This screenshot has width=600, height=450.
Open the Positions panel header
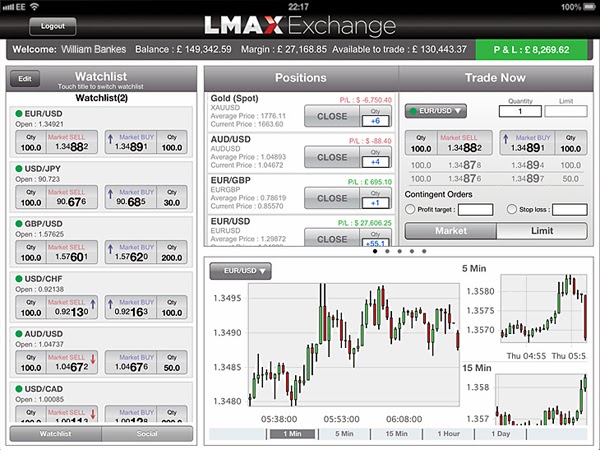click(301, 78)
